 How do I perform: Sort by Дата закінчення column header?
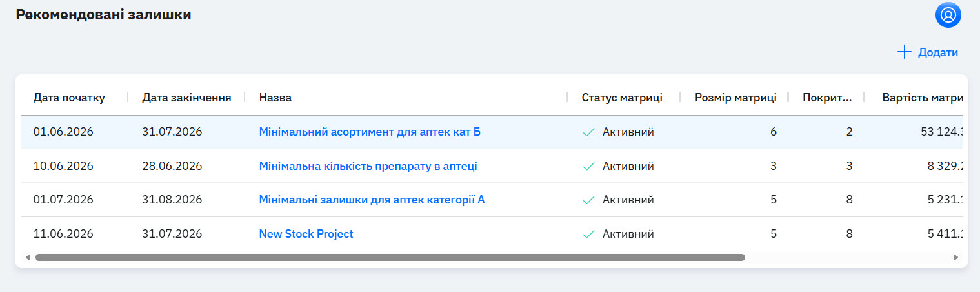(186, 98)
